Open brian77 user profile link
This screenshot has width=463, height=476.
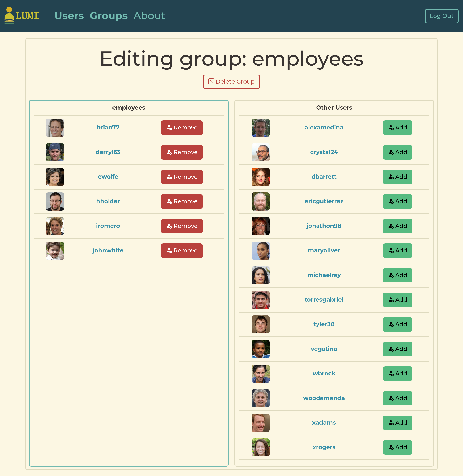point(108,127)
